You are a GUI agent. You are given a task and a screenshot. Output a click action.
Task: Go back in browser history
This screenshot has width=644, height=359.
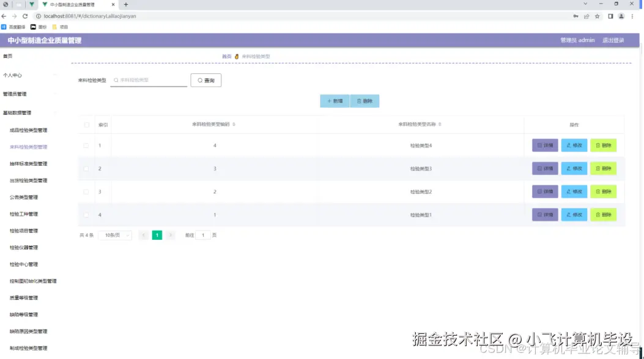click(4, 16)
